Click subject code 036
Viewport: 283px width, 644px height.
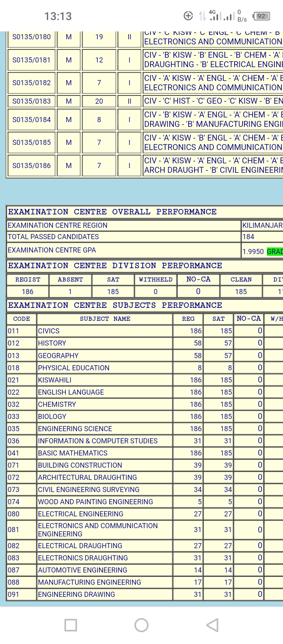tap(14, 441)
